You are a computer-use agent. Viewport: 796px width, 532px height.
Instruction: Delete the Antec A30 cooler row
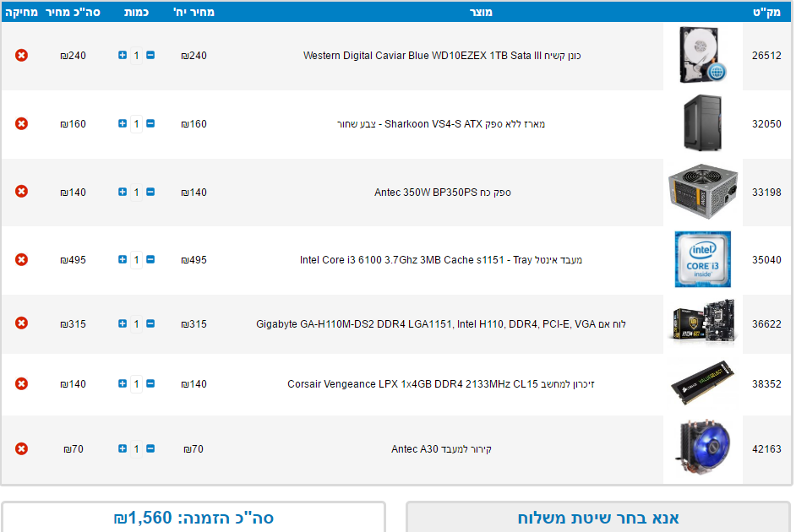[x=21, y=449]
